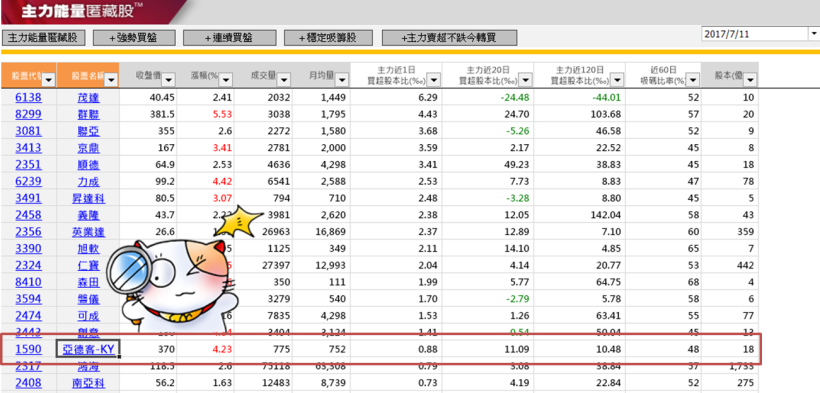
Task: Open stock code 6138 link
Action: 28,97
